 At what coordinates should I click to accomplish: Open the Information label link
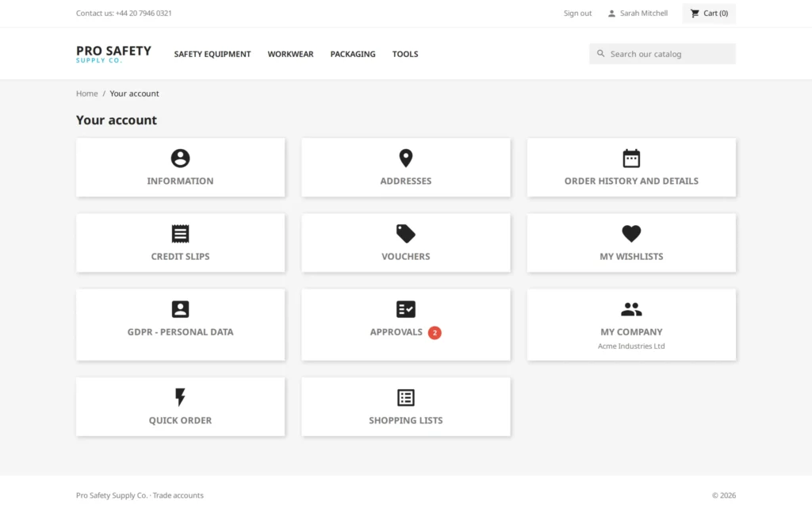click(180, 182)
